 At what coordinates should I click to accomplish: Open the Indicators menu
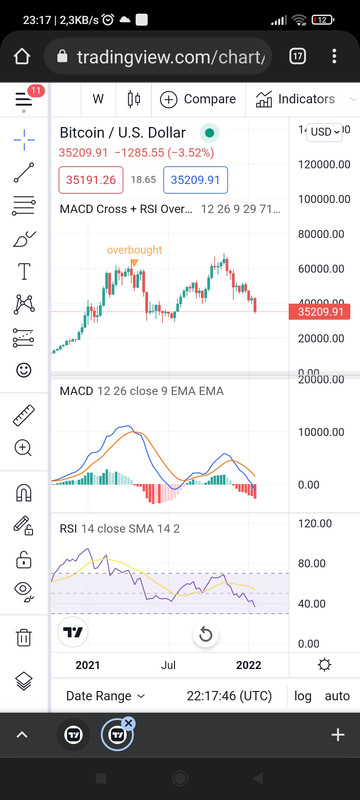pyautogui.click(x=295, y=99)
